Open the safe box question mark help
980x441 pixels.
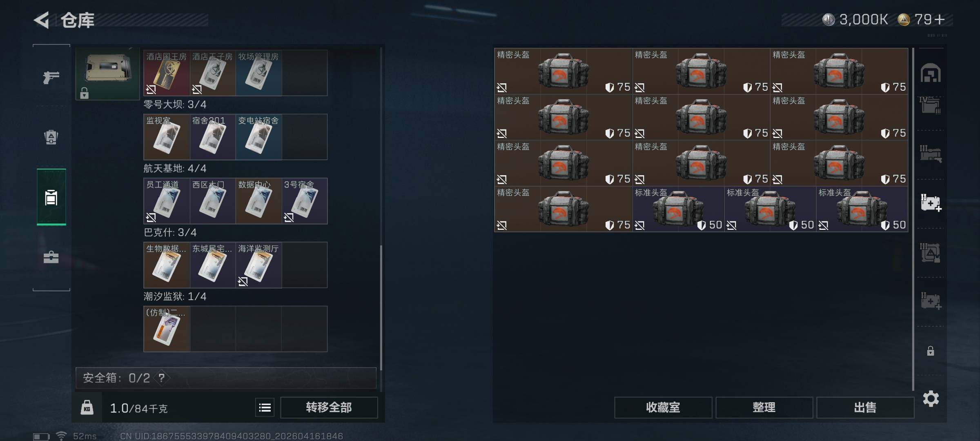(x=162, y=378)
